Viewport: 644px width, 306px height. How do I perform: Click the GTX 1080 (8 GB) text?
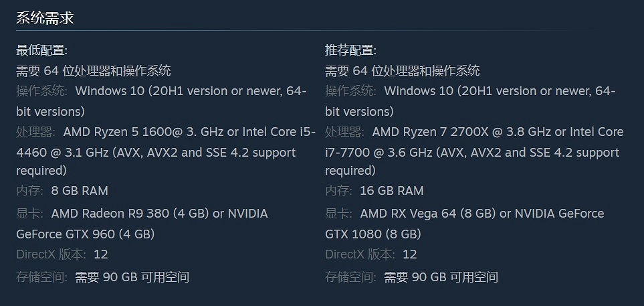(373, 234)
